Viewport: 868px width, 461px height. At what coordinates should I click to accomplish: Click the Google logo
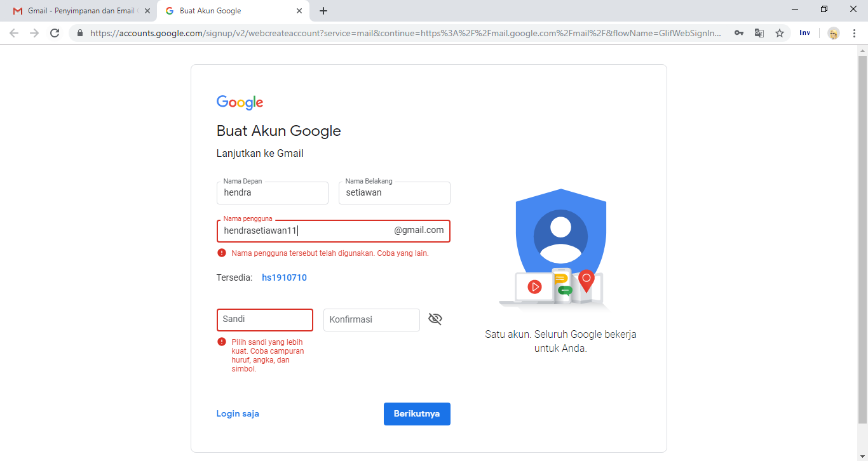pyautogui.click(x=240, y=102)
